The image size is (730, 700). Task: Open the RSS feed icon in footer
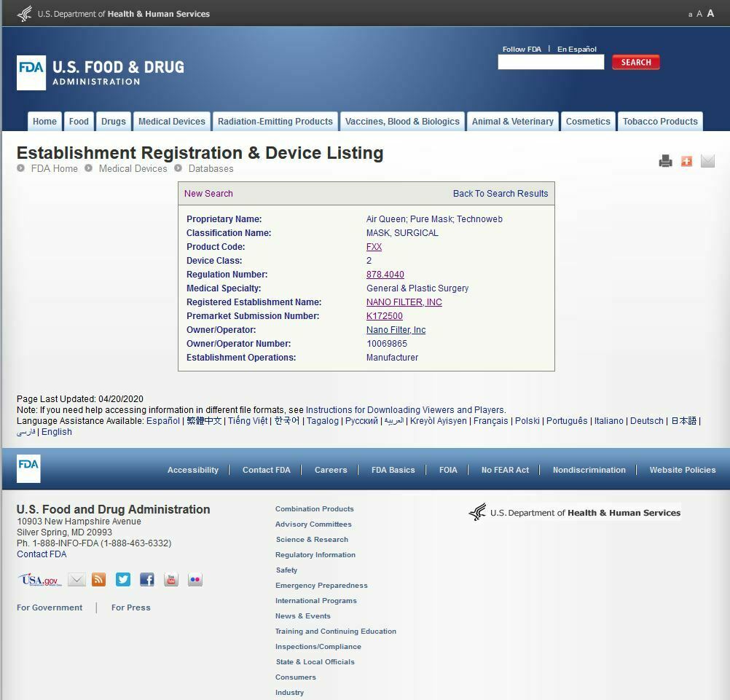[x=99, y=580]
